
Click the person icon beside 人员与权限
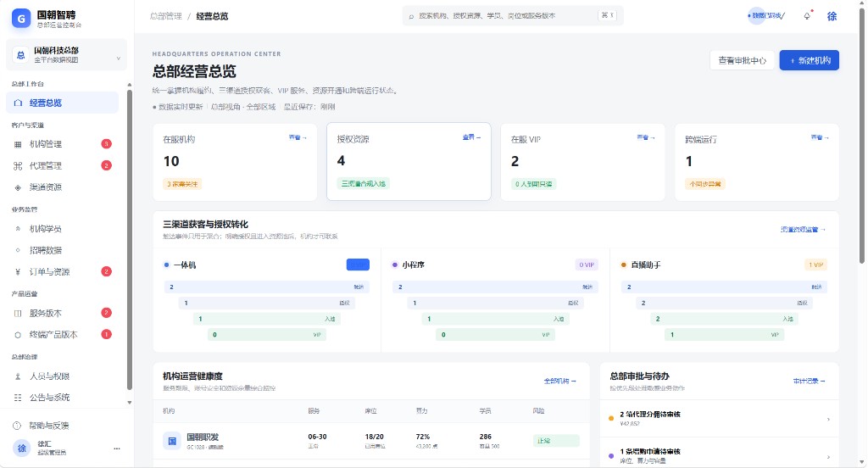[x=18, y=376]
